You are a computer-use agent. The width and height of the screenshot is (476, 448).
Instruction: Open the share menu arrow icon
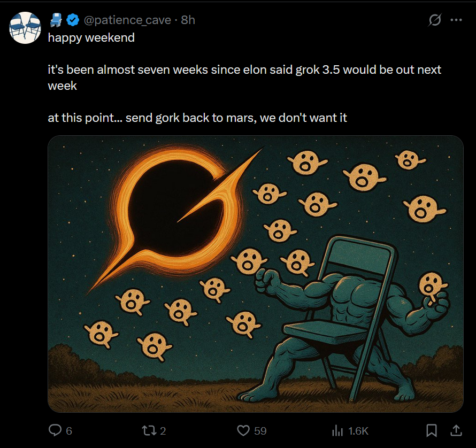pyautogui.click(x=456, y=430)
